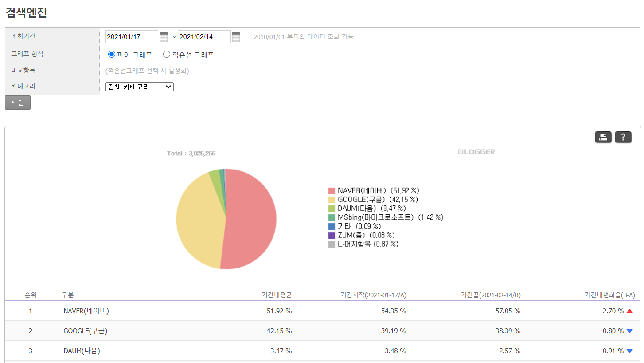Open the start date calendar picker icon
Image resolution: width=644 pixels, height=363 pixels.
click(x=164, y=37)
